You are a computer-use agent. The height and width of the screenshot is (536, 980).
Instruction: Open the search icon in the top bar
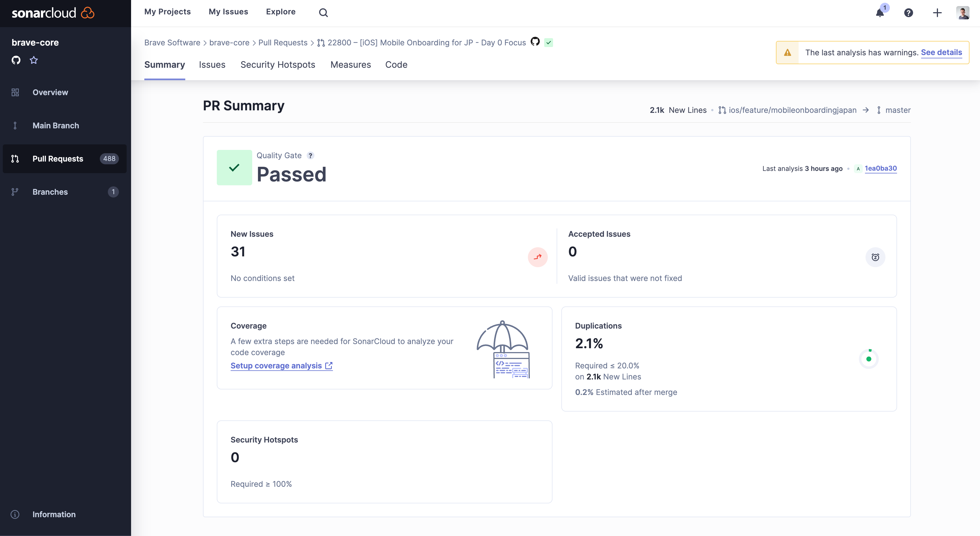click(323, 12)
